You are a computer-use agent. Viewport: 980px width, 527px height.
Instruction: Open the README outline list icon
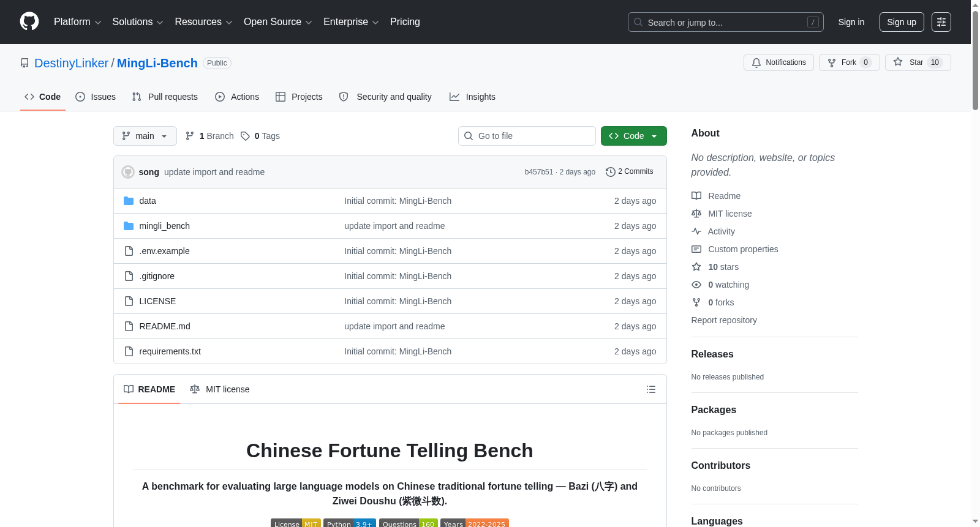tap(651, 389)
